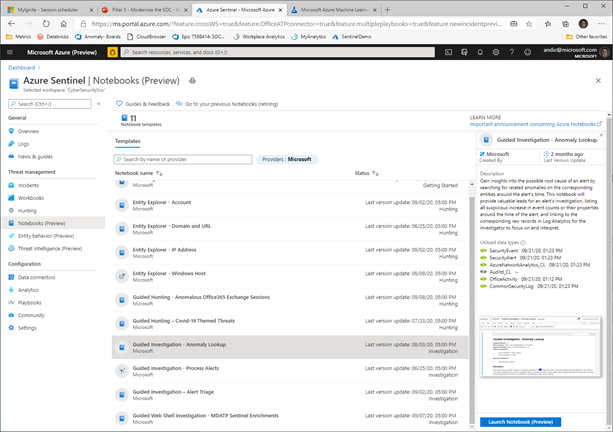Open Playbooks menu item
The image size is (613, 432).
(x=29, y=303)
